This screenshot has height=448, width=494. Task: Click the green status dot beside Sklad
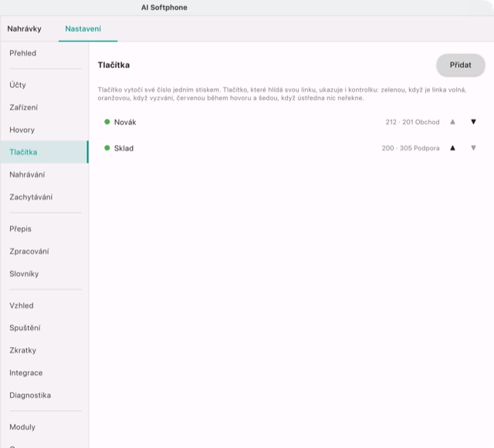click(x=107, y=148)
